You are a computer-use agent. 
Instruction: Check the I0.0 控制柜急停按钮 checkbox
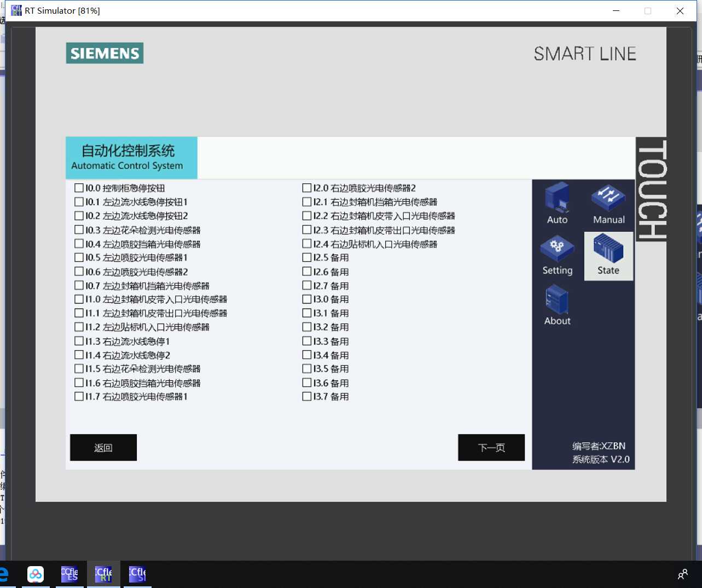coord(79,187)
